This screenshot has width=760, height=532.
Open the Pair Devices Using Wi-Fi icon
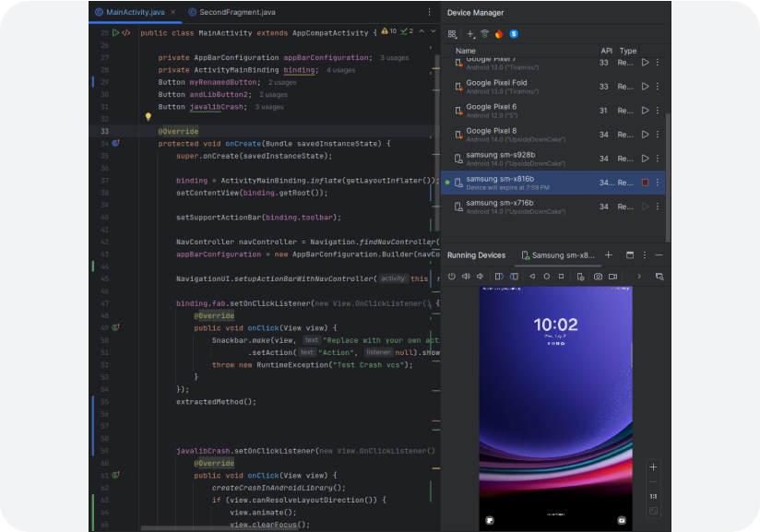click(x=484, y=34)
